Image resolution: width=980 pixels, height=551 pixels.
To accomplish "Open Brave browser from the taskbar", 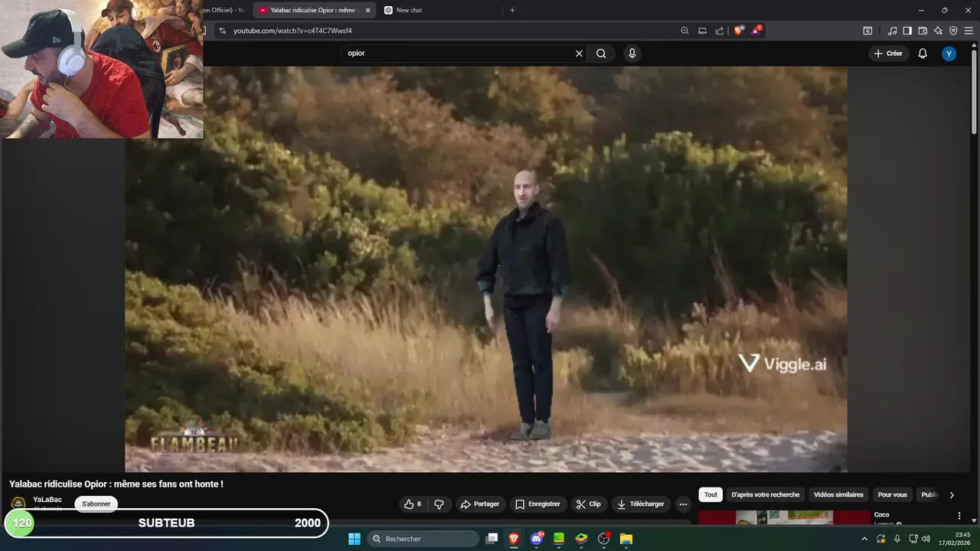I will click(x=514, y=539).
